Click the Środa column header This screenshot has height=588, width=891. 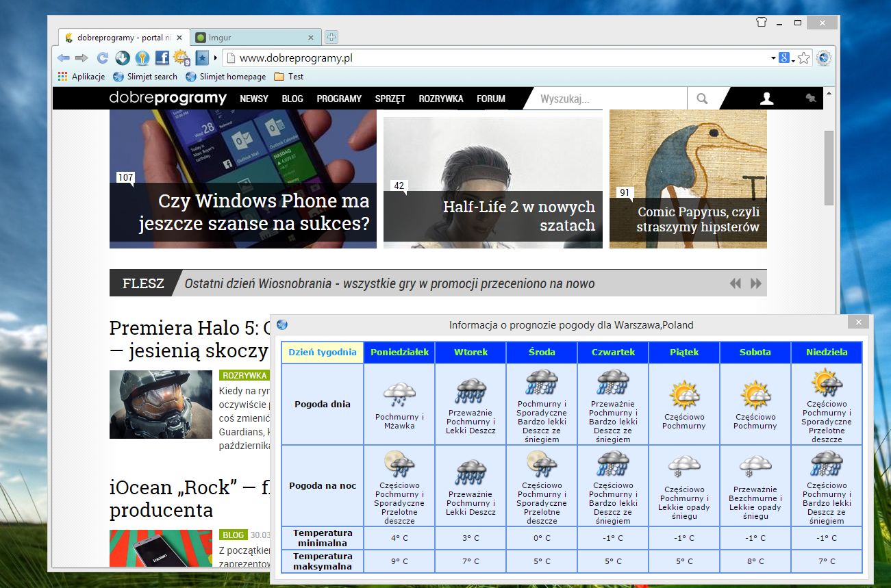[542, 353]
